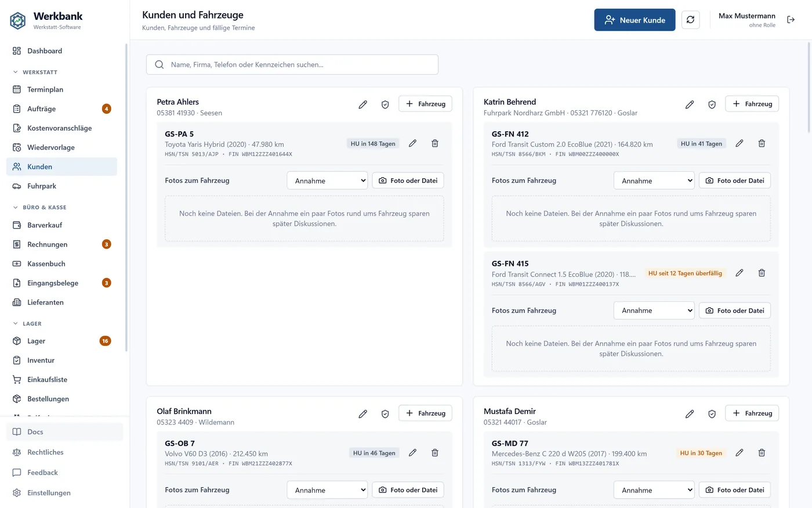Click the logout icon beside Max Mustermann
The height and width of the screenshot is (508, 812).
tap(791, 20)
